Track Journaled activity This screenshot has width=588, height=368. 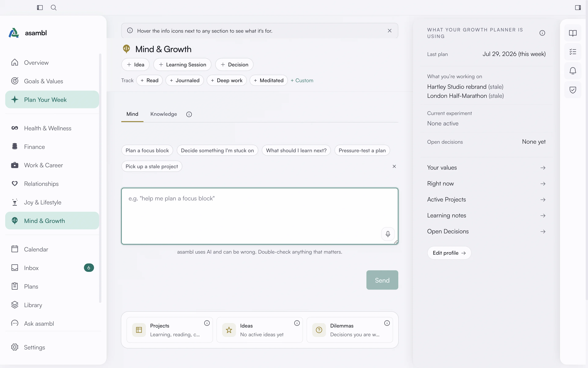(185, 80)
